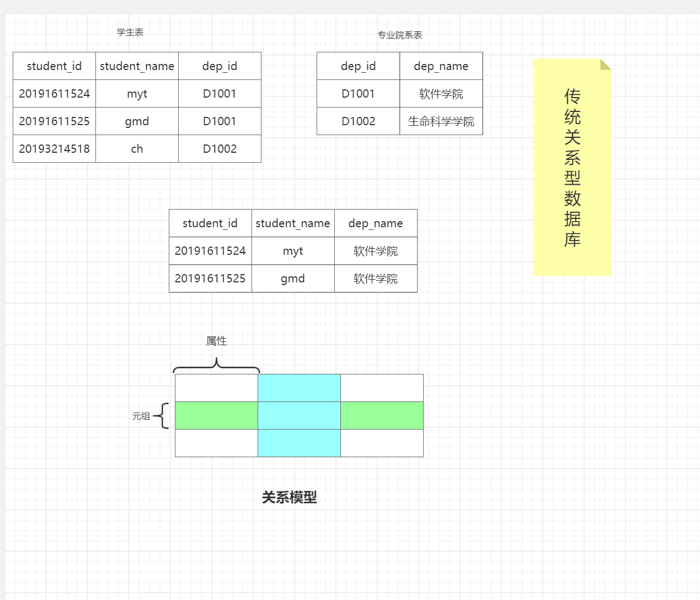
Task: Click the 属性 annotation label
Action: [216, 341]
